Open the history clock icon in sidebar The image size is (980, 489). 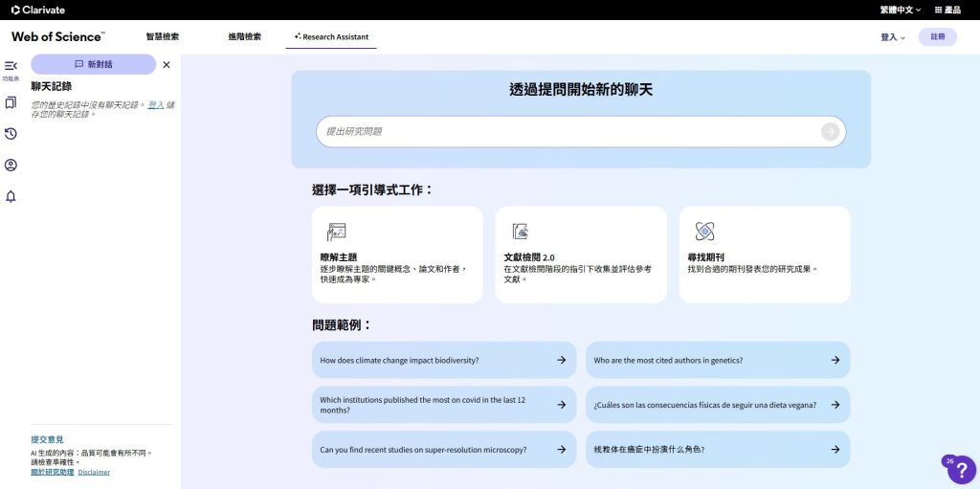(11, 134)
